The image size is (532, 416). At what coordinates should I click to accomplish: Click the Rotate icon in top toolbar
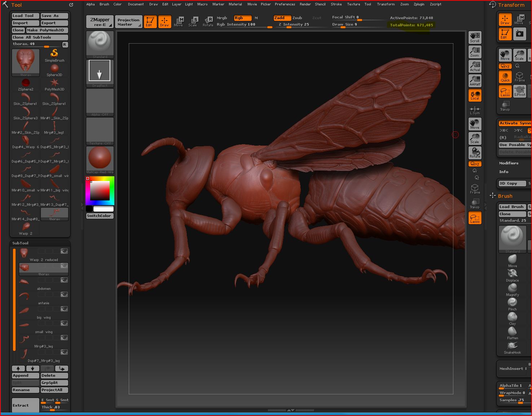click(208, 21)
